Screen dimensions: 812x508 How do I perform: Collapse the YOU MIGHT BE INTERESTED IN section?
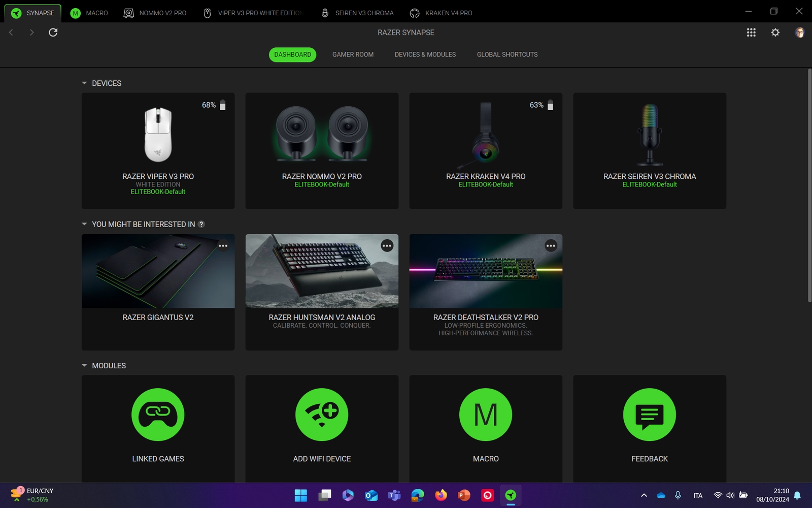(x=84, y=224)
